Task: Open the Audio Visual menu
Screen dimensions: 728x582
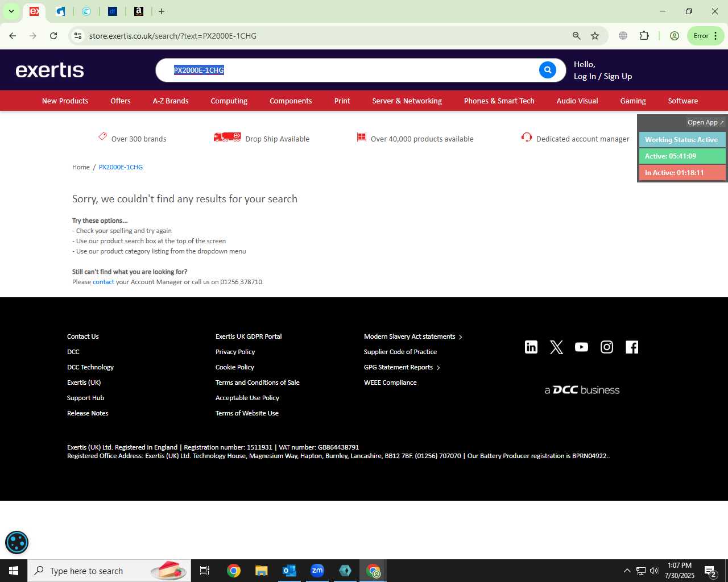Action: pos(577,101)
